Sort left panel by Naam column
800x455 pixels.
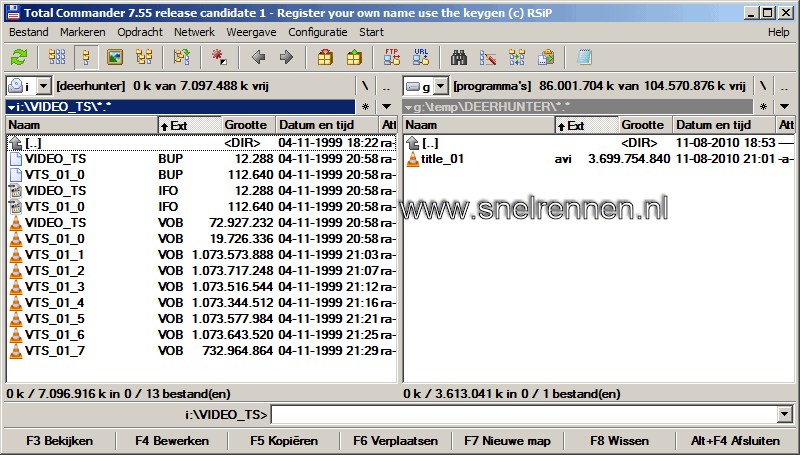coord(82,125)
